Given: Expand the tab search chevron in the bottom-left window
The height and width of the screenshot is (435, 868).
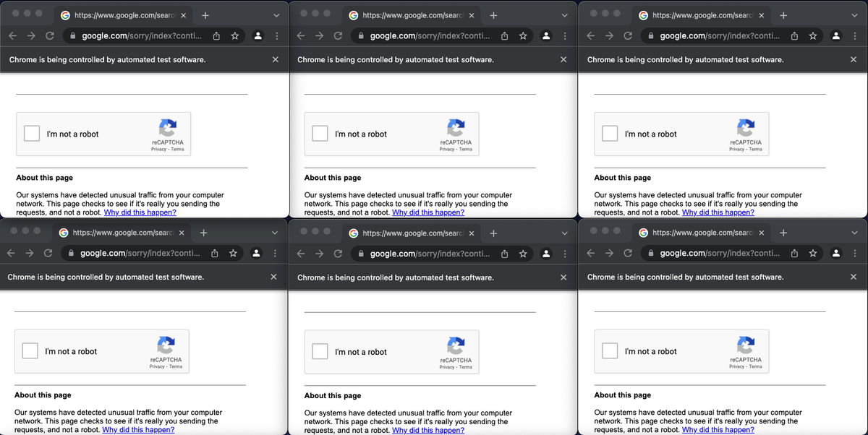Looking at the screenshot, I should [x=274, y=233].
